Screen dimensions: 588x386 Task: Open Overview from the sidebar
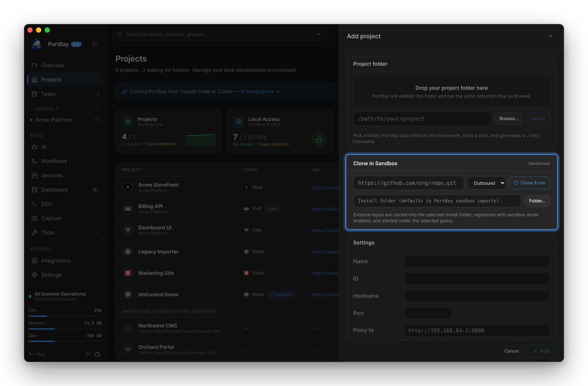[x=65, y=65]
